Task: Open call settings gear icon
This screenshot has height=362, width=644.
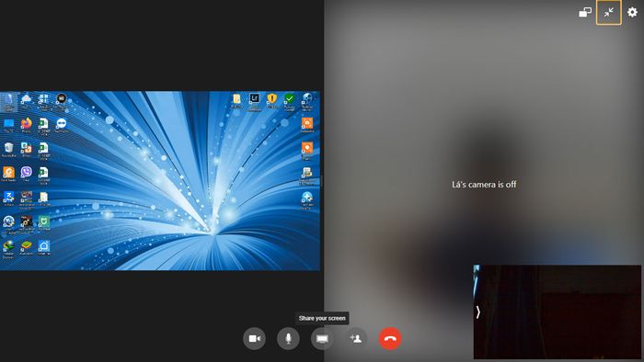Action: 633,12
